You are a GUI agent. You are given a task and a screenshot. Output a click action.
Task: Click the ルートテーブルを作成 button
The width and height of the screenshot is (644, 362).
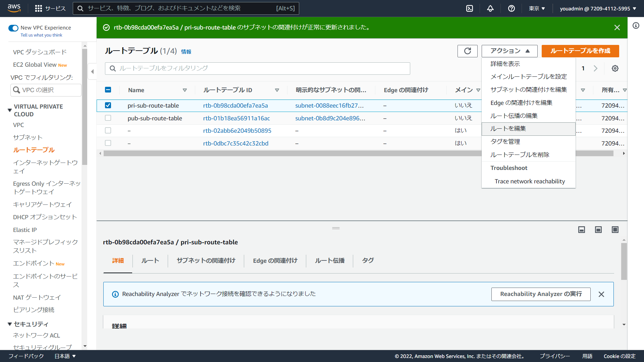point(580,51)
